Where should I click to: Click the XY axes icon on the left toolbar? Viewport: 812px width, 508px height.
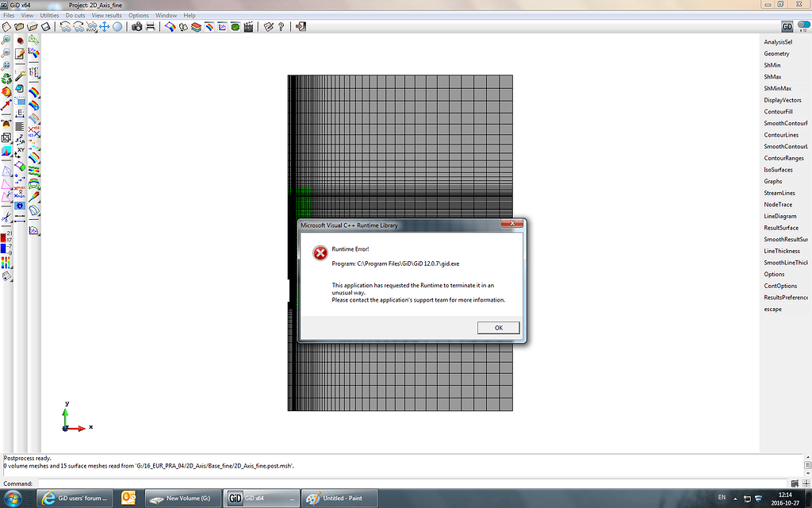21,150
